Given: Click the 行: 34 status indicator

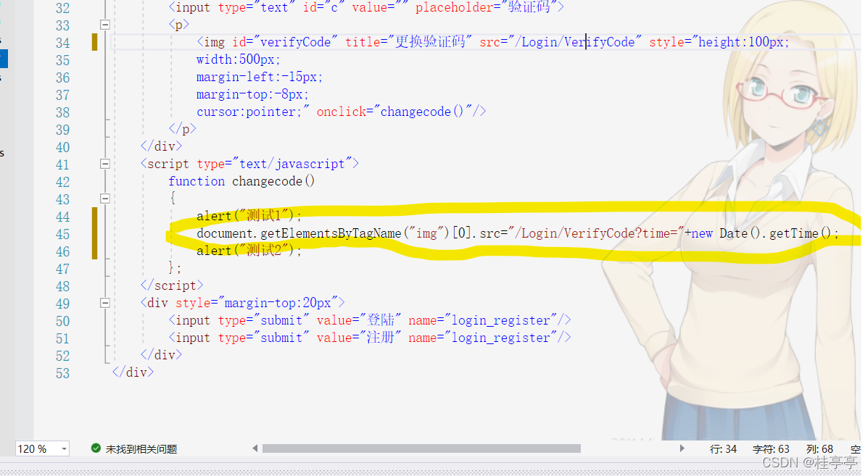Looking at the screenshot, I should click(x=723, y=449).
